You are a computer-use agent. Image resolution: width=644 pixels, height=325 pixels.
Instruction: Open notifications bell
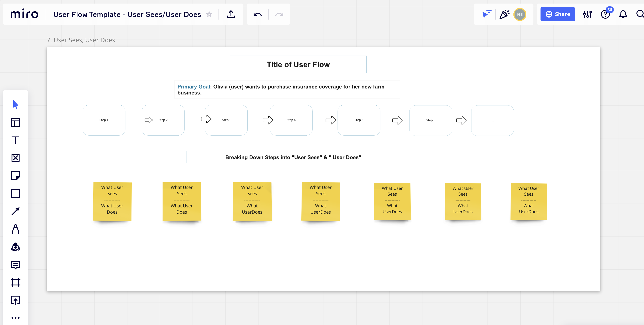623,14
